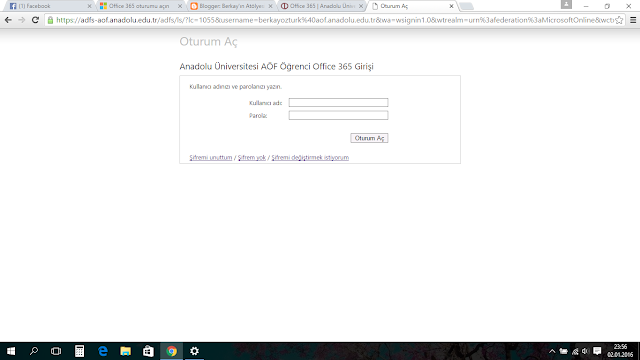
Task: Click the address bar URL
Action: tap(335, 20)
